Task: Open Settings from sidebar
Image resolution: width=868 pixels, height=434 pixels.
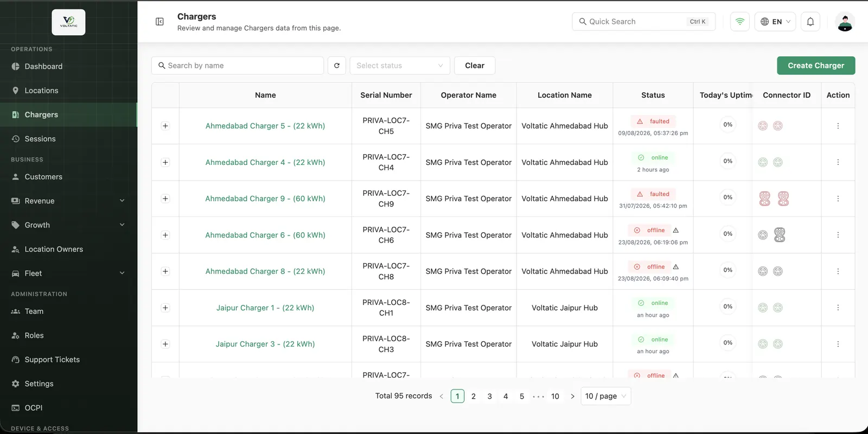Action: coord(68,384)
